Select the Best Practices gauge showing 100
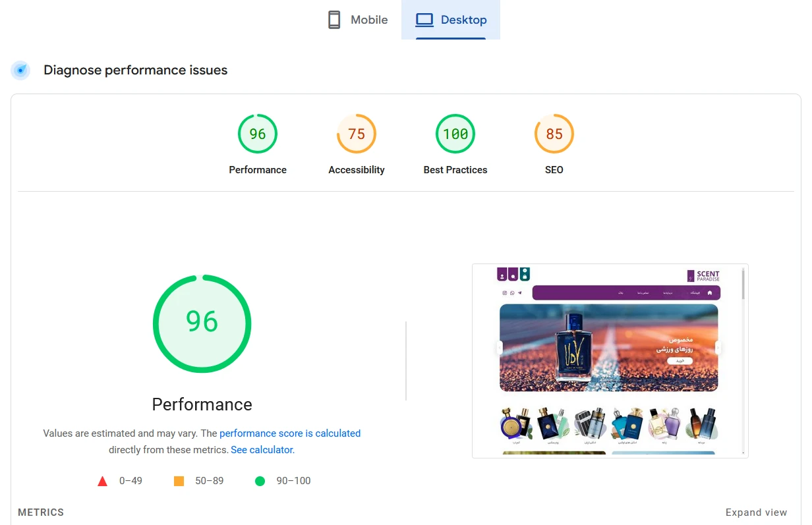 455,134
